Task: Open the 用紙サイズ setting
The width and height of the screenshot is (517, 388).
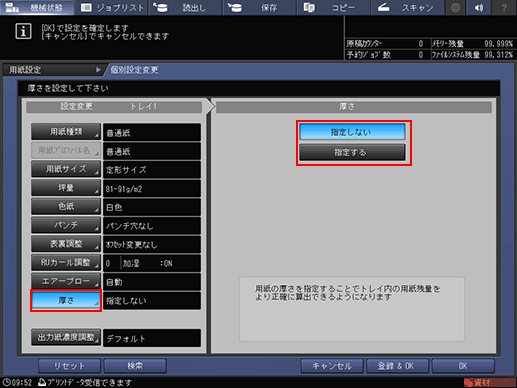Action: 66,169
